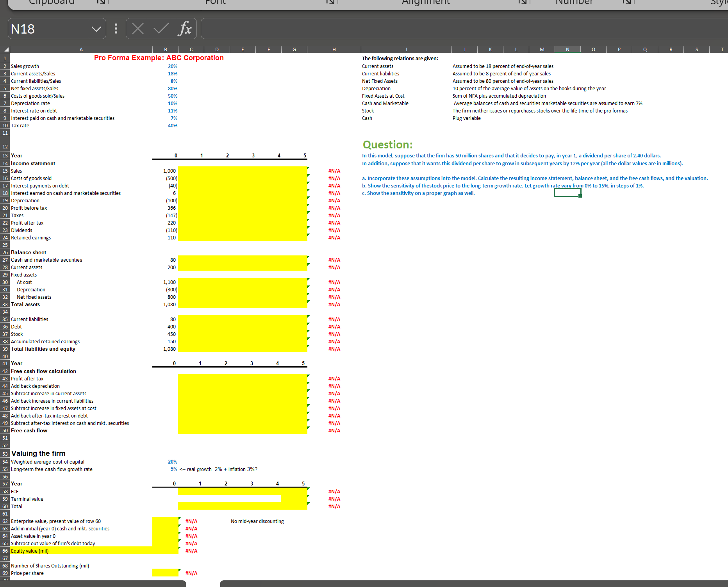Click the Enter checkmark formula icon
The width and height of the screenshot is (728, 587).
point(161,29)
